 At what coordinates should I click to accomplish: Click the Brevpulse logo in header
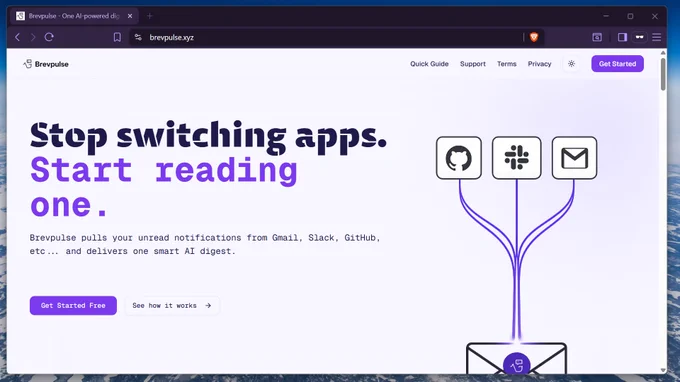tap(46, 64)
